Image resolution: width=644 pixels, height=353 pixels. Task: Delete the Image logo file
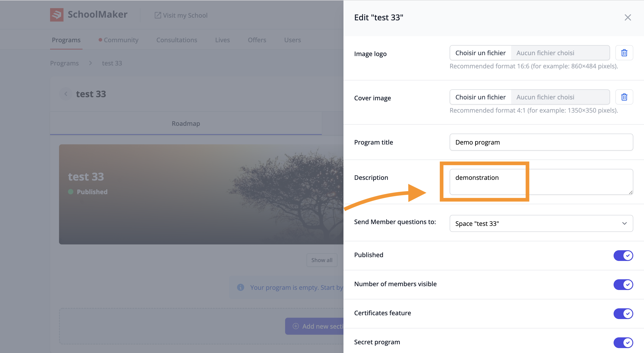[624, 53]
